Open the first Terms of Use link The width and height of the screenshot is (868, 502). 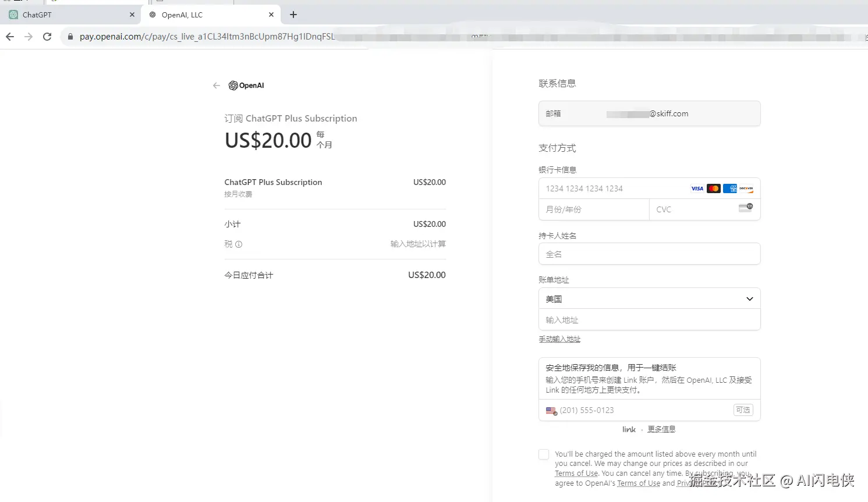pyautogui.click(x=576, y=473)
